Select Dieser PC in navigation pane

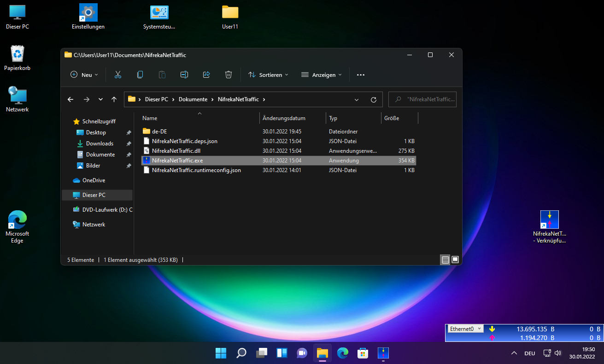tap(97, 195)
